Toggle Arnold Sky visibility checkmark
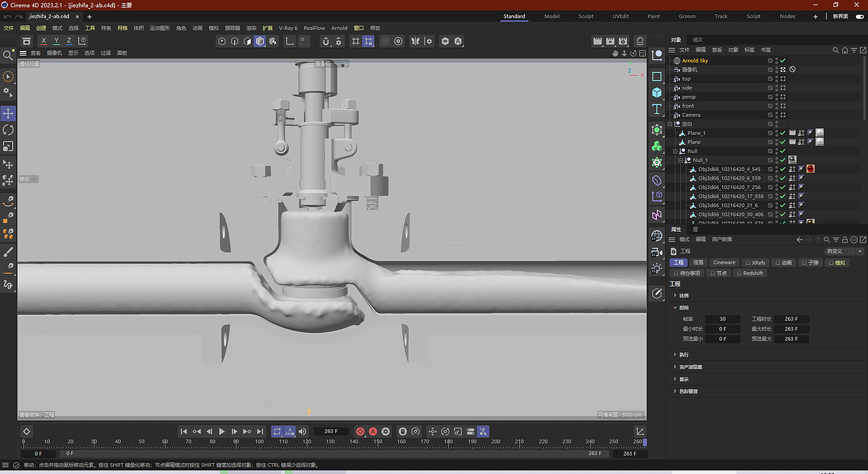The height and width of the screenshot is (474, 868). tap(783, 60)
